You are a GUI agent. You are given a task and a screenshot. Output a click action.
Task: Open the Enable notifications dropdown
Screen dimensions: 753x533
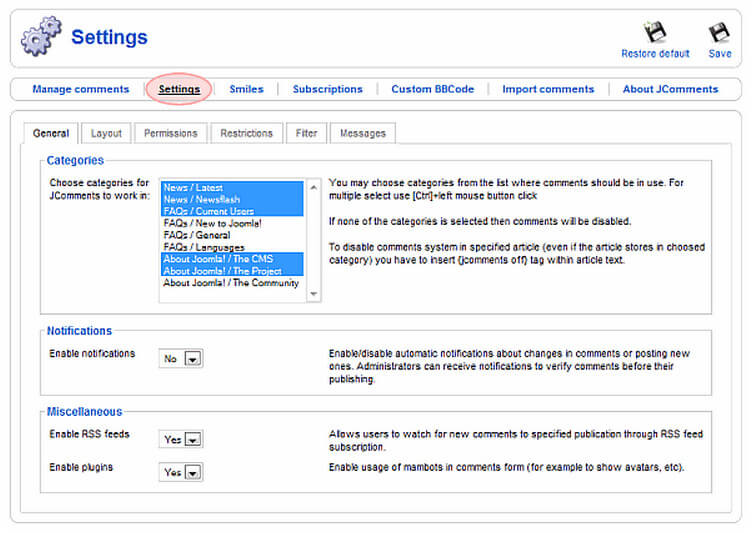point(193,358)
